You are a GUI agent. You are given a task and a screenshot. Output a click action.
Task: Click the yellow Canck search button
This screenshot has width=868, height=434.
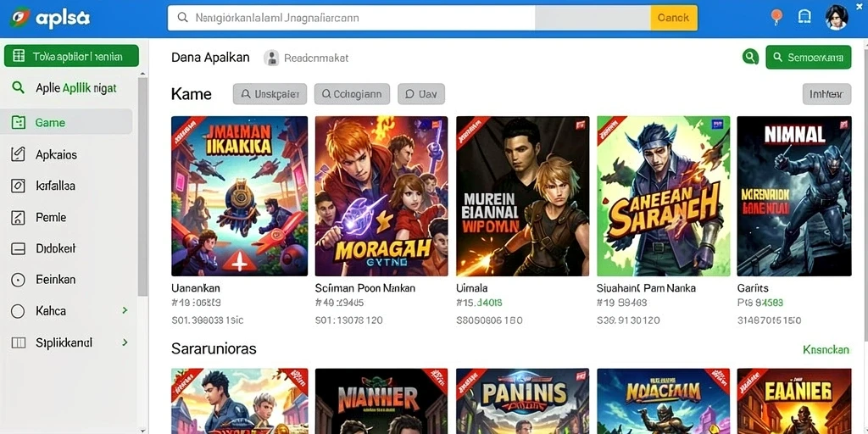(x=674, y=18)
